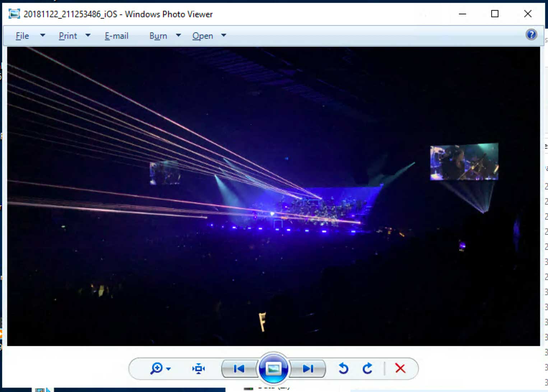548x392 pixels.
Task: Click the Photo Viewer title bar icon
Action: [14, 14]
